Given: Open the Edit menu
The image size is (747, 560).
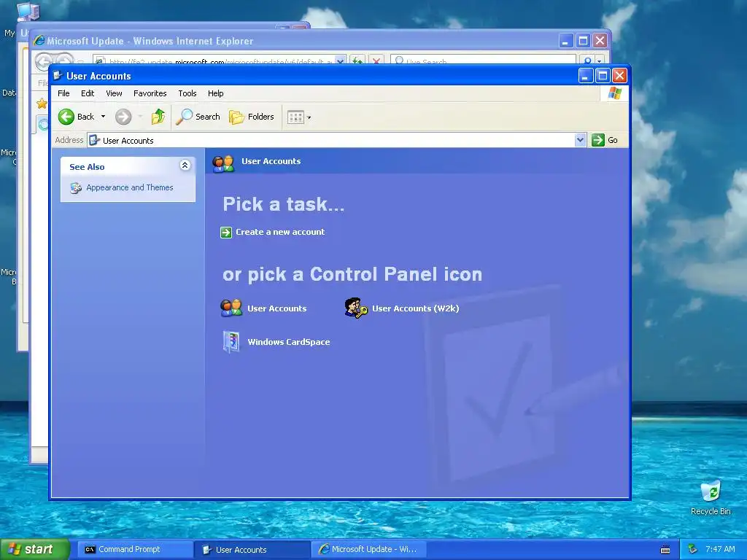Looking at the screenshot, I should coord(88,93).
